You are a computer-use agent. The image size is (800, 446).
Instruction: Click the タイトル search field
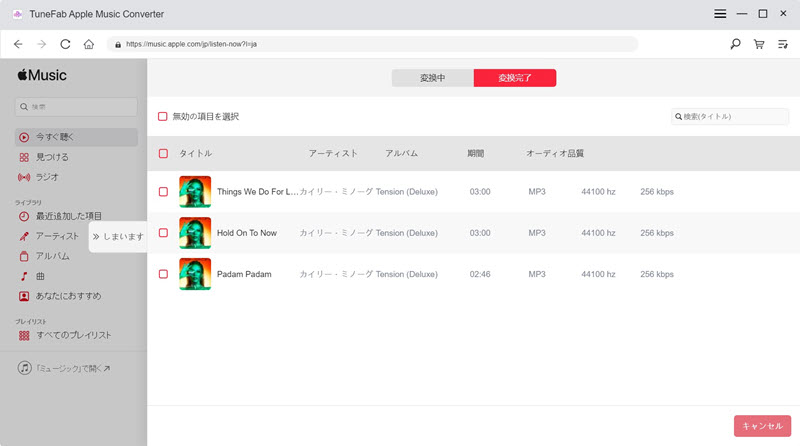point(730,116)
